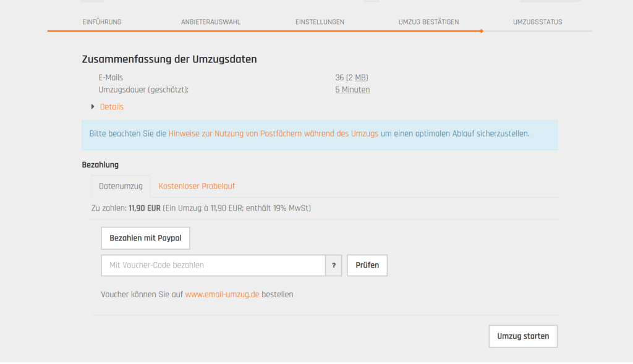Open the orange Details label
This screenshot has width=633, height=364.
[111, 107]
